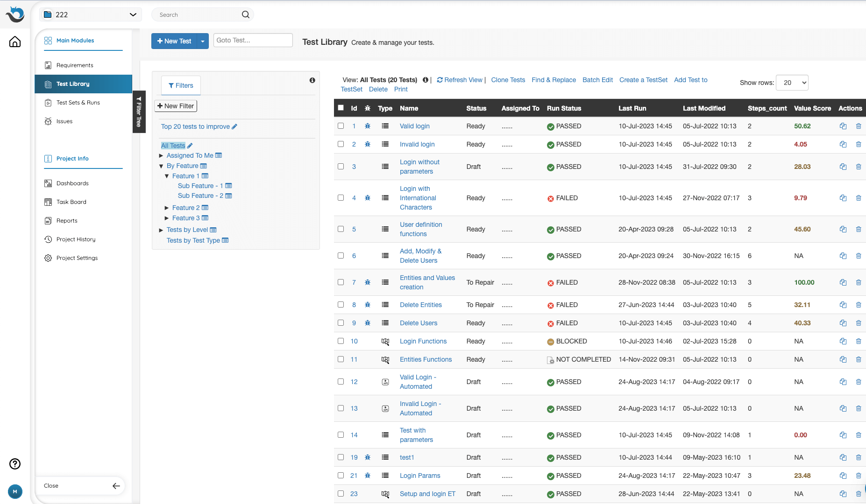Open the vertical Filter Tree tab
866x504 pixels.
click(x=139, y=112)
